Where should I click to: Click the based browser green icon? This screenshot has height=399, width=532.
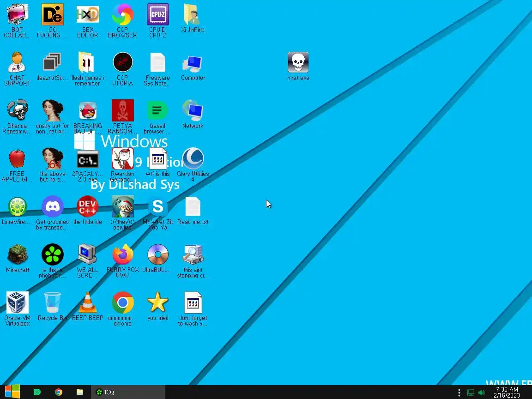tap(158, 110)
